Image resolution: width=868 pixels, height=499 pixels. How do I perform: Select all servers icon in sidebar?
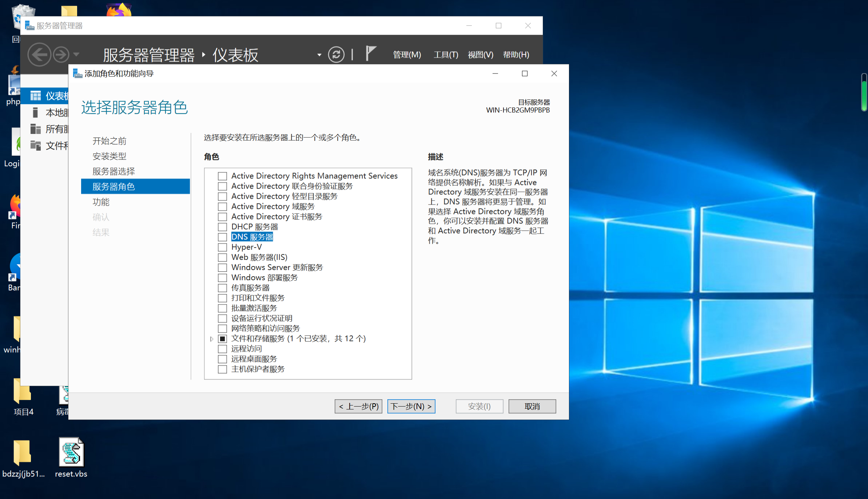[35, 129]
